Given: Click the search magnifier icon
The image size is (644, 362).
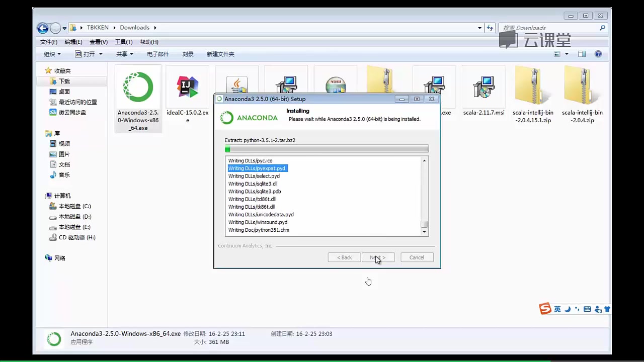Looking at the screenshot, I should [602, 28].
